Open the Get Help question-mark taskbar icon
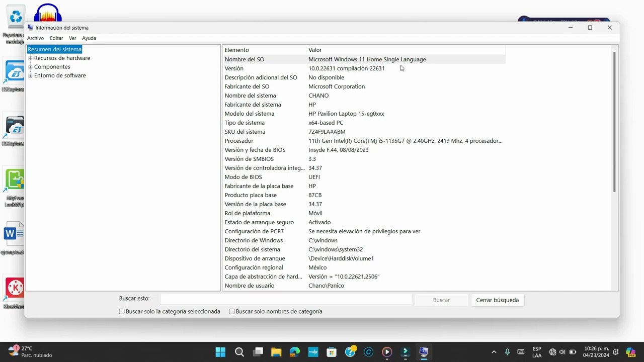Viewport: 644px width, 362px height. [350, 352]
